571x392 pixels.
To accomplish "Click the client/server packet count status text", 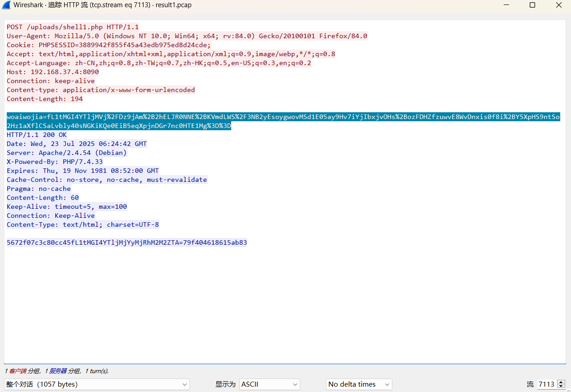I will tap(57, 371).
